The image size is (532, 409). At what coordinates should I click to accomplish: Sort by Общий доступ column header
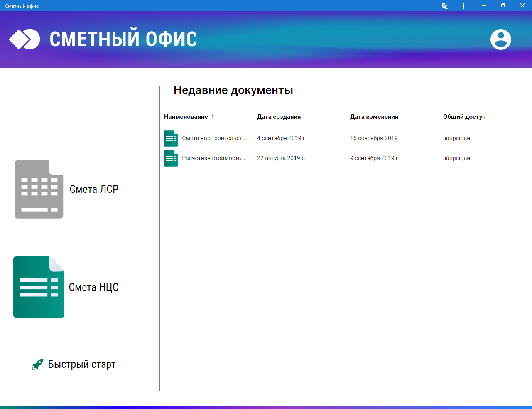[x=464, y=117]
